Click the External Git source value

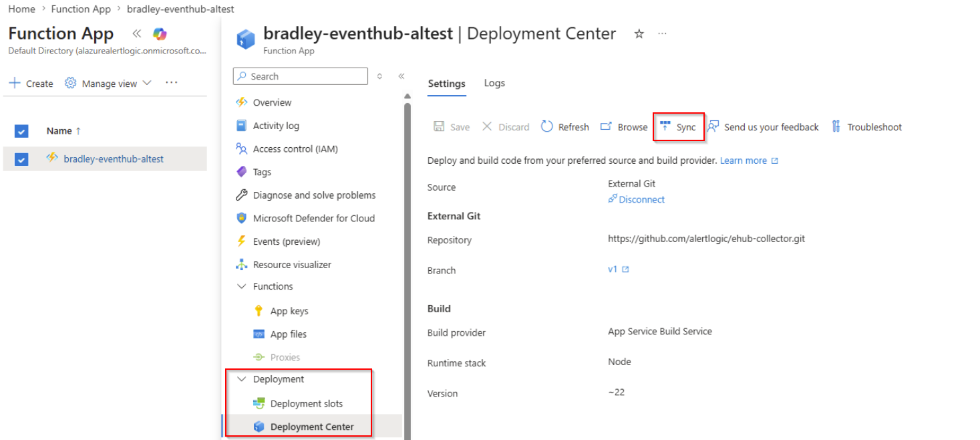pos(631,183)
